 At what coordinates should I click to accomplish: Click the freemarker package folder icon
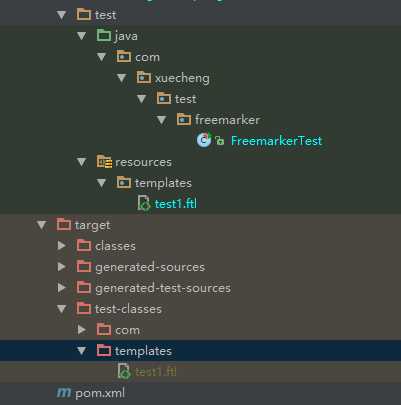point(184,119)
